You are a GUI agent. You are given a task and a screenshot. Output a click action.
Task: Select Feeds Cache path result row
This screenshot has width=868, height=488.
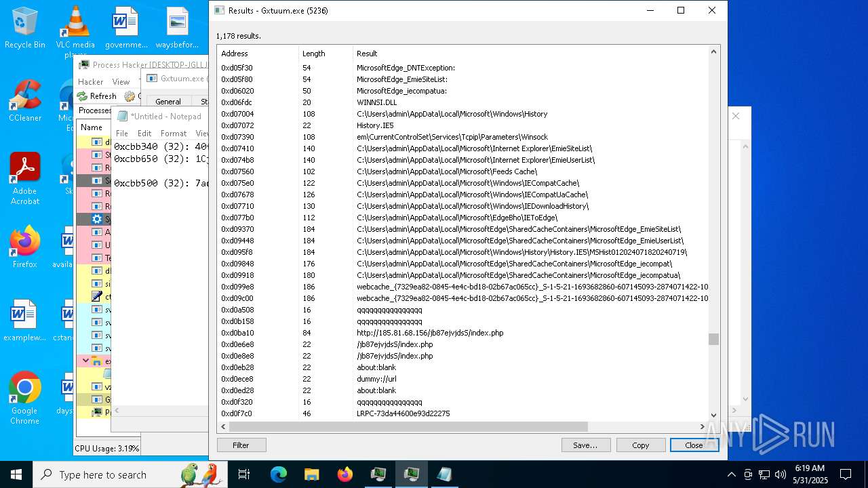pos(462,171)
